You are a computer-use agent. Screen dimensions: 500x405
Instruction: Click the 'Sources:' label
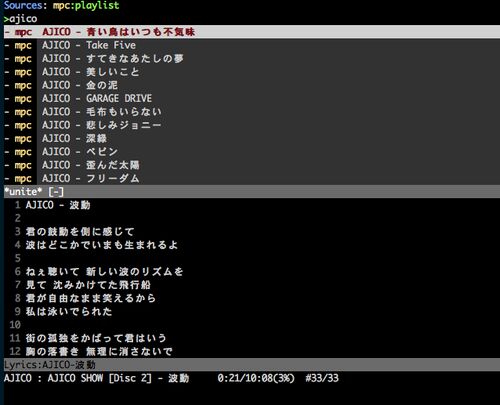(25, 6)
